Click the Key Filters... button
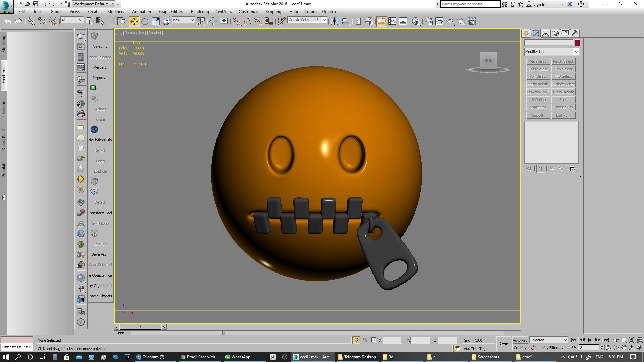This screenshot has width=644, height=362. click(x=552, y=348)
